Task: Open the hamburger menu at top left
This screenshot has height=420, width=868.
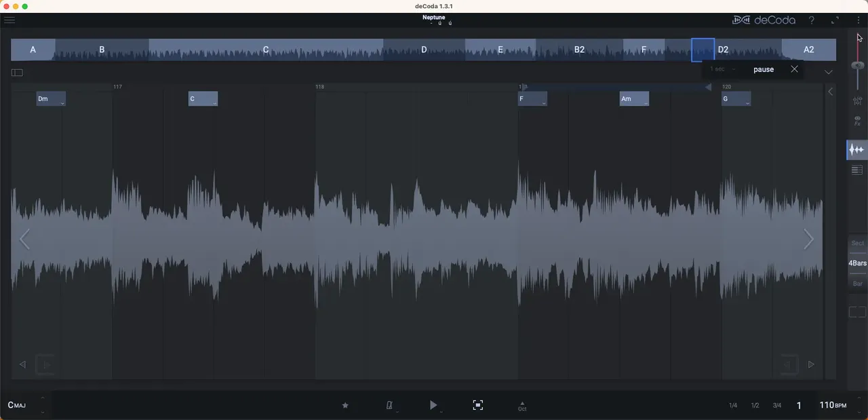Action: point(9,20)
